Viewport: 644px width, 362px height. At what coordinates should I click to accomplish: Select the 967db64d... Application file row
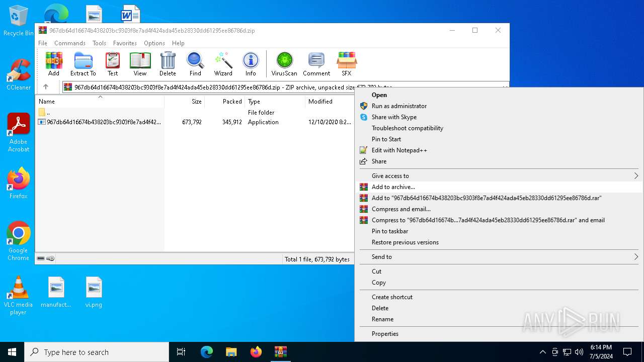pyautogui.click(x=195, y=122)
